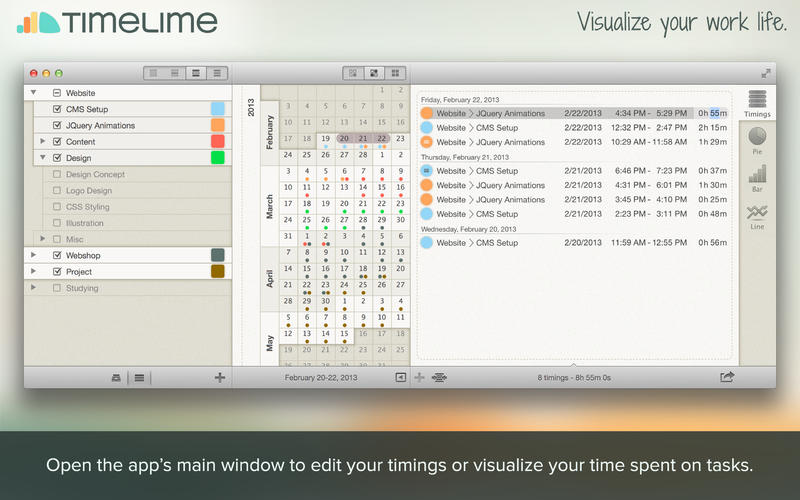Click orange icon of 3:45 PM JQuery timing

tap(427, 199)
